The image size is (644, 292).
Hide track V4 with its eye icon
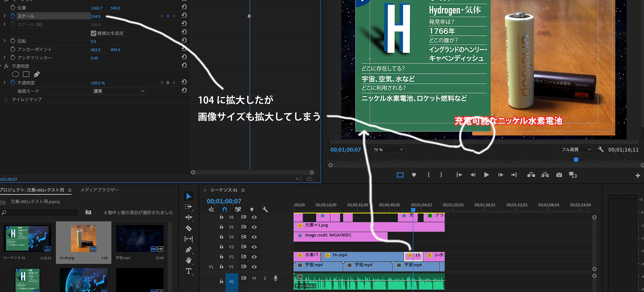tap(254, 237)
